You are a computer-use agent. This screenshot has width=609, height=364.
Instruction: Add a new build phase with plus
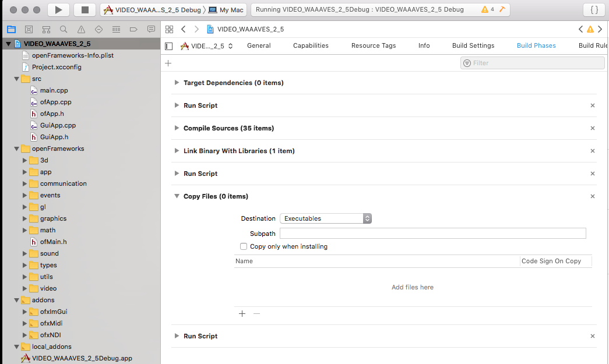[x=168, y=63]
